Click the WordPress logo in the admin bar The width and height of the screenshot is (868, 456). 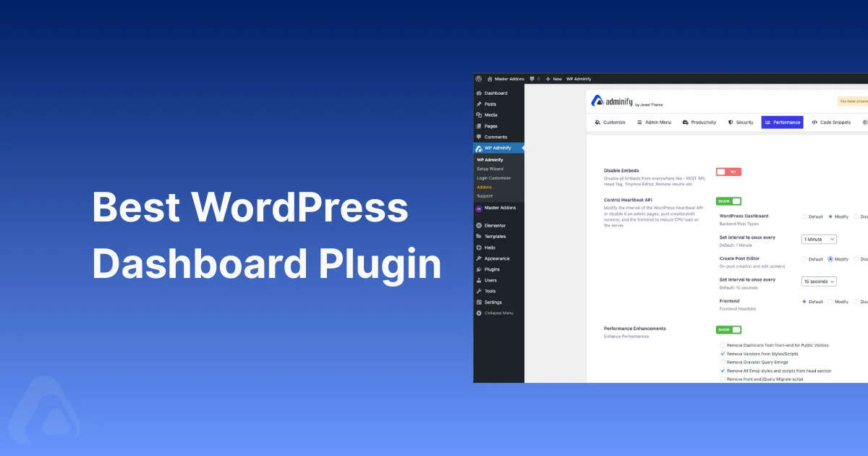point(478,79)
